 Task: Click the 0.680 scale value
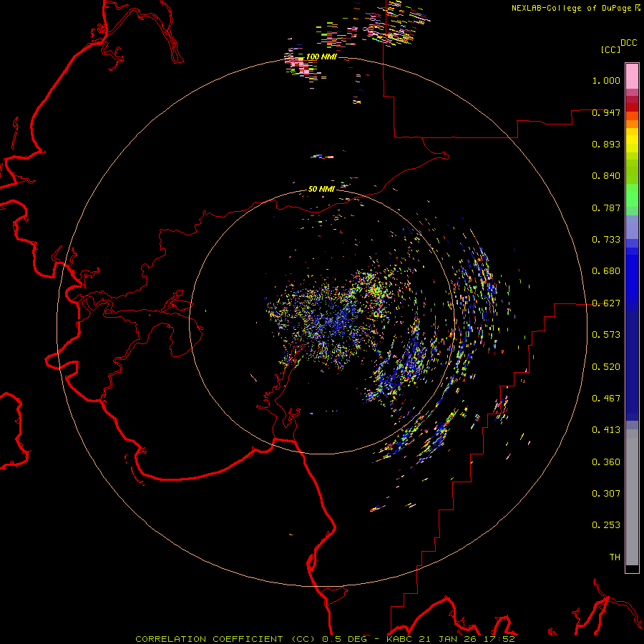click(606, 271)
